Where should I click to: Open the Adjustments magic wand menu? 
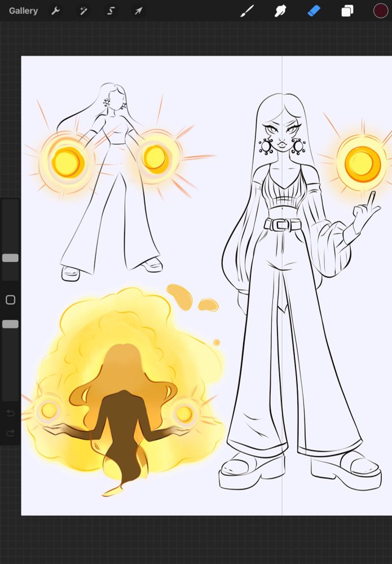[83, 11]
